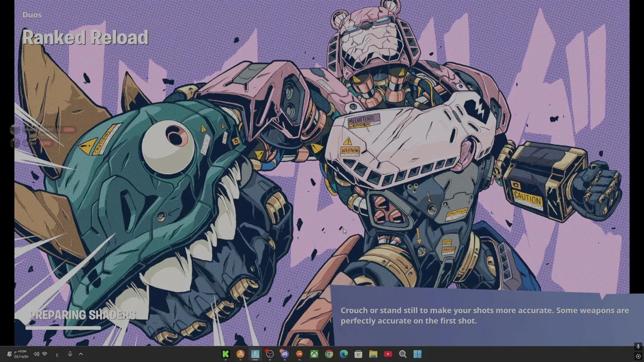Click the language indicator in the tray
644x362 pixels.
57,354
